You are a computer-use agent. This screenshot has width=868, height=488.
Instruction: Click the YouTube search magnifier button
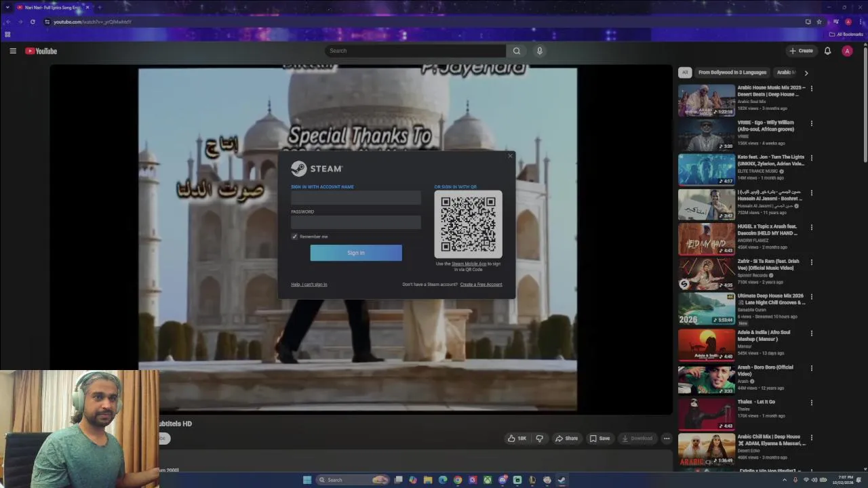pos(517,51)
